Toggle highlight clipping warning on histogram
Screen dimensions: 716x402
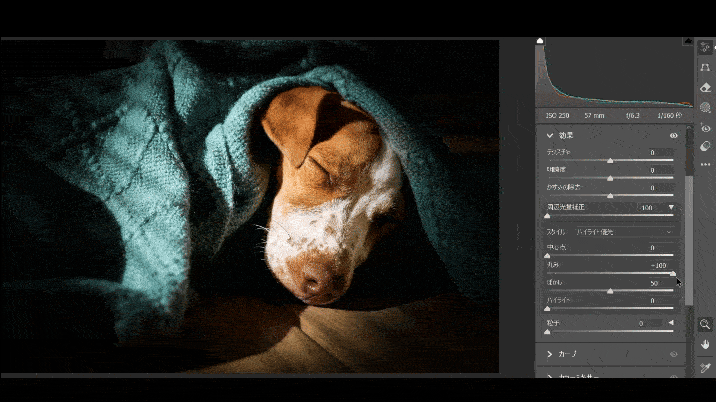(x=688, y=41)
